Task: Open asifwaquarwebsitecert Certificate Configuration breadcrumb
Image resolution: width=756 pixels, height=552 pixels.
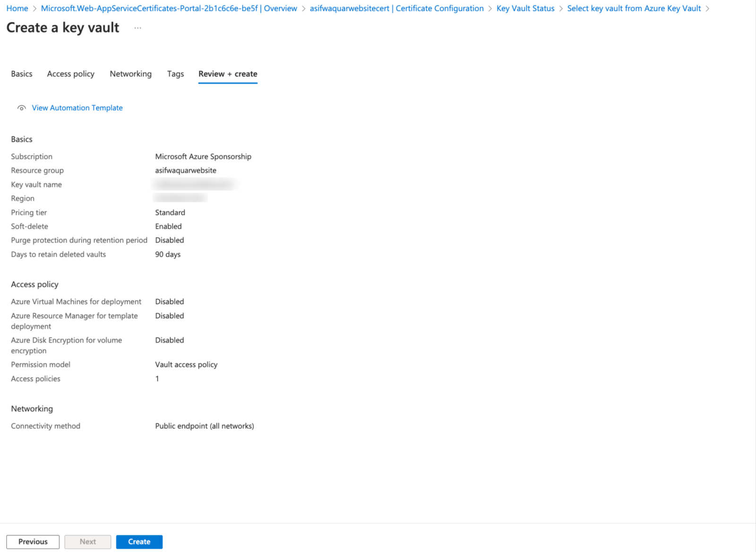Action: 396,8
